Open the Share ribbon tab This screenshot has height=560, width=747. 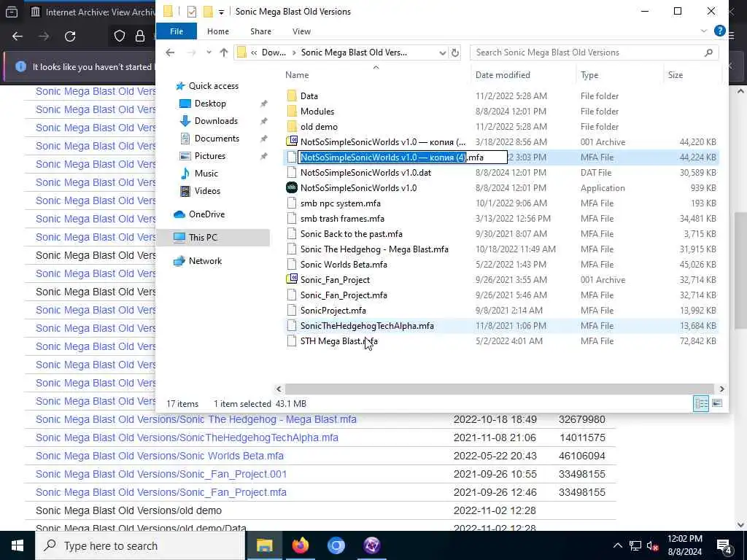point(260,31)
